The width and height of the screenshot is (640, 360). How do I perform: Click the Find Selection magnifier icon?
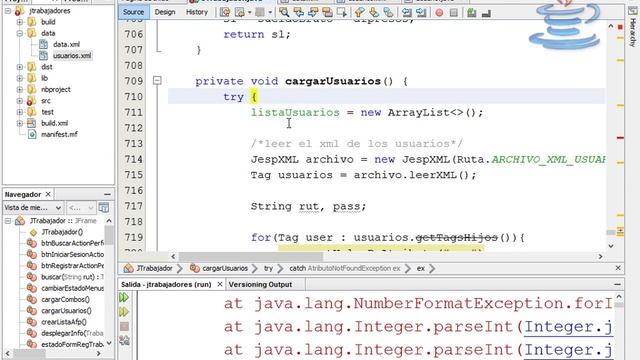tap(284, 12)
